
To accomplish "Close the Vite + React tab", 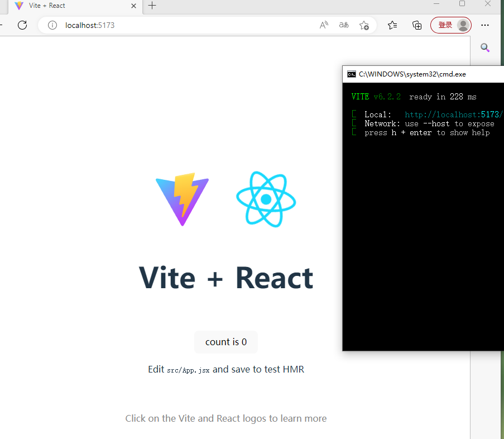I will tap(134, 6).
